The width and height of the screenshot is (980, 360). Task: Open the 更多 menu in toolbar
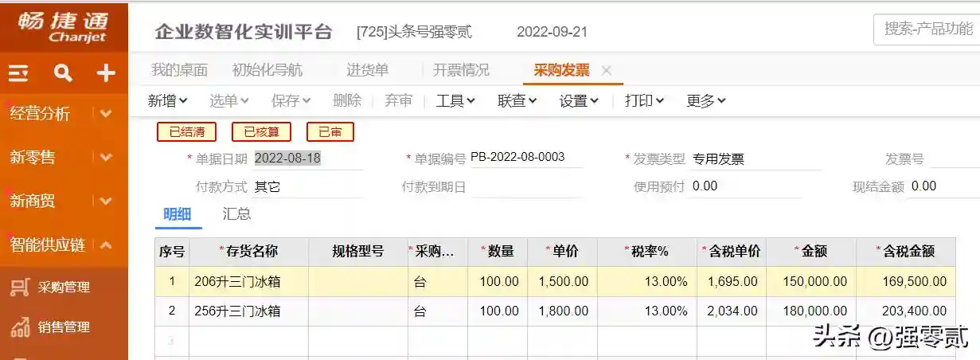[x=705, y=100]
